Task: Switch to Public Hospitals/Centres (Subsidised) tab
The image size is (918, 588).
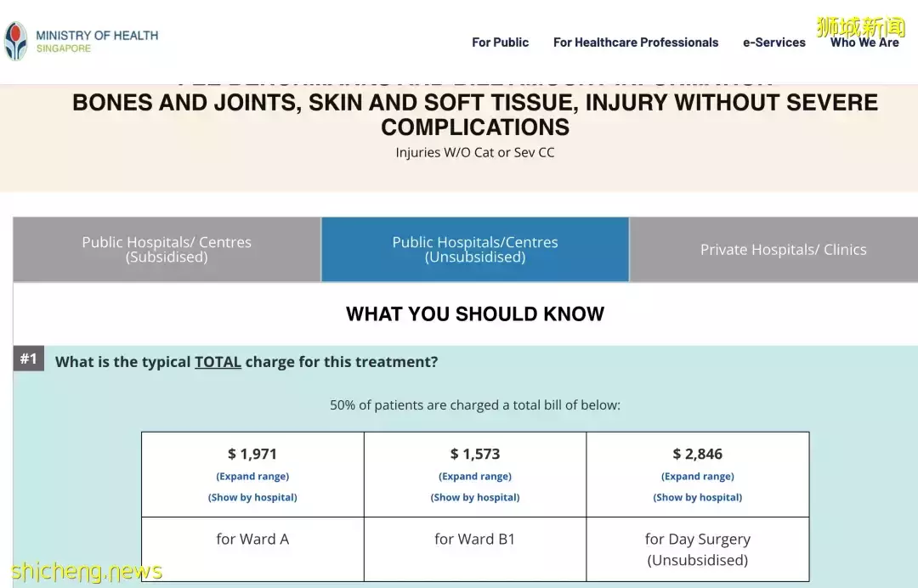Action: (x=167, y=249)
